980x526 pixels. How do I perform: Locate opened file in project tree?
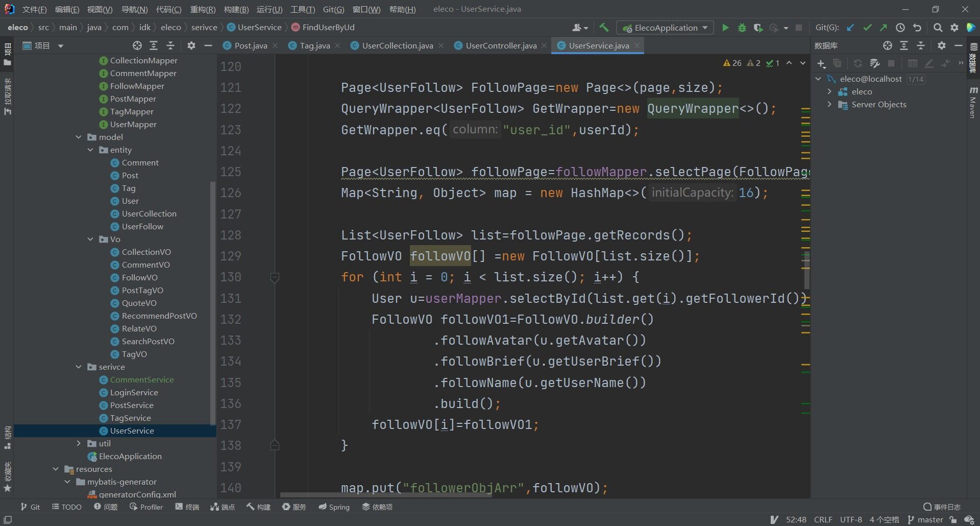click(x=137, y=45)
